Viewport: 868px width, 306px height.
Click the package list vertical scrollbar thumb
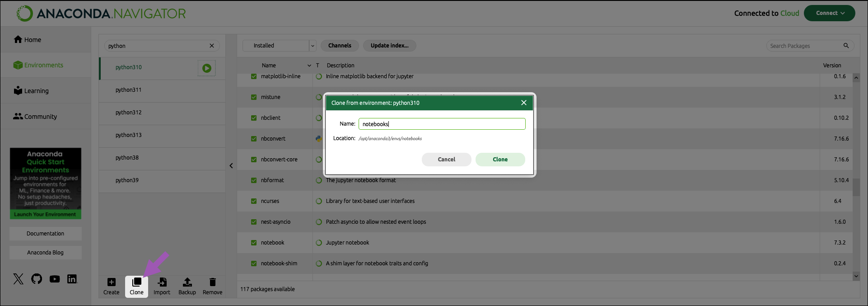856,187
